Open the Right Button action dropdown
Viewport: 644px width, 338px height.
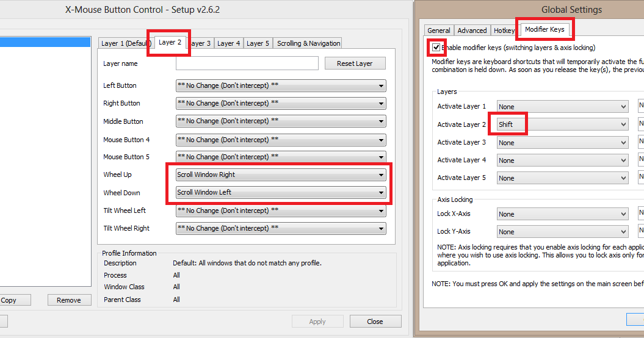(x=281, y=103)
